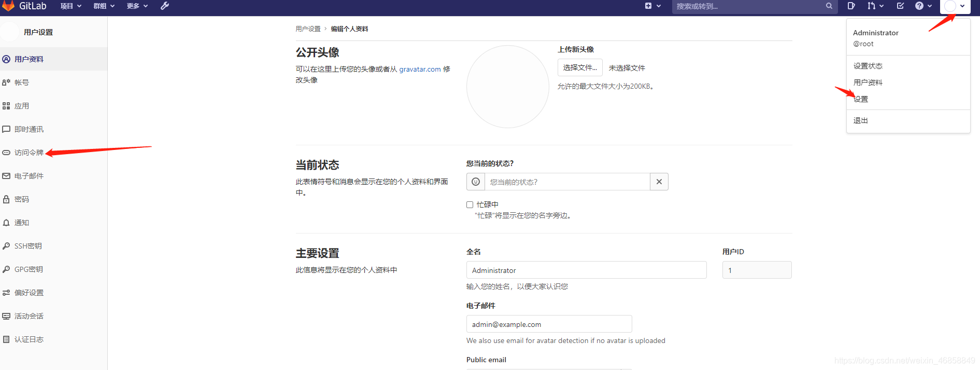Click the 选择文件 choose file button
This screenshot has height=370, width=980.
pyautogui.click(x=580, y=67)
